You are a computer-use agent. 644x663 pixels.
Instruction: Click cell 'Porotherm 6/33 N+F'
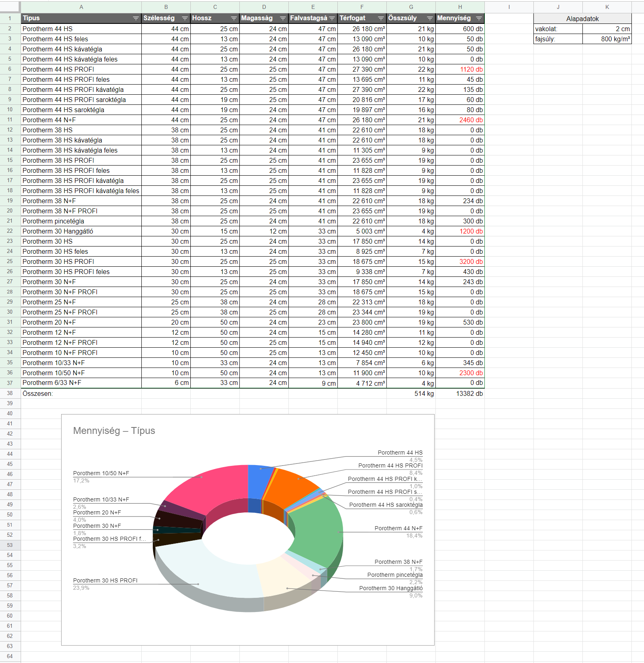point(81,383)
